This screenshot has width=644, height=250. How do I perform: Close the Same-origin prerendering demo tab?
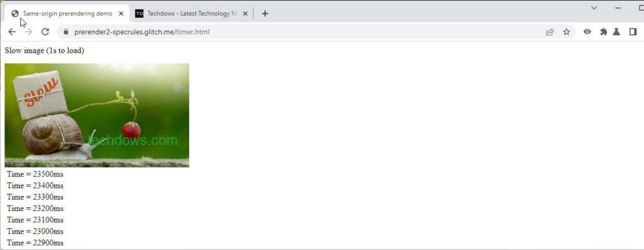(121, 14)
